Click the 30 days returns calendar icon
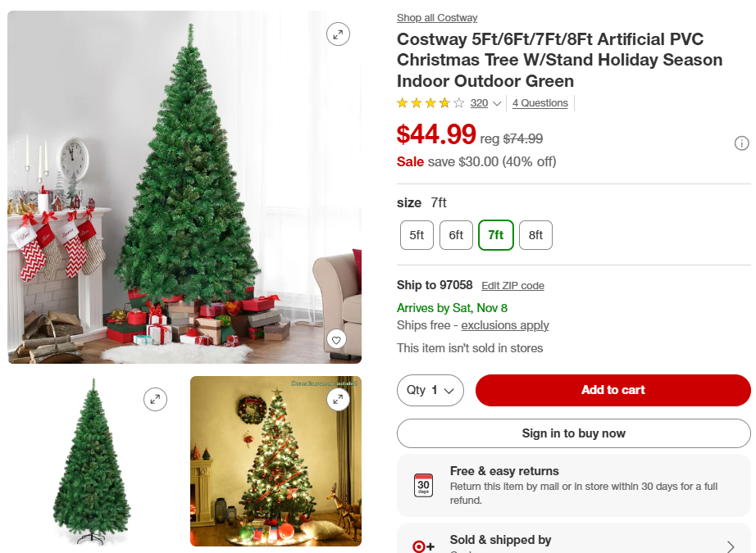This screenshot has width=756, height=553. coord(423,485)
